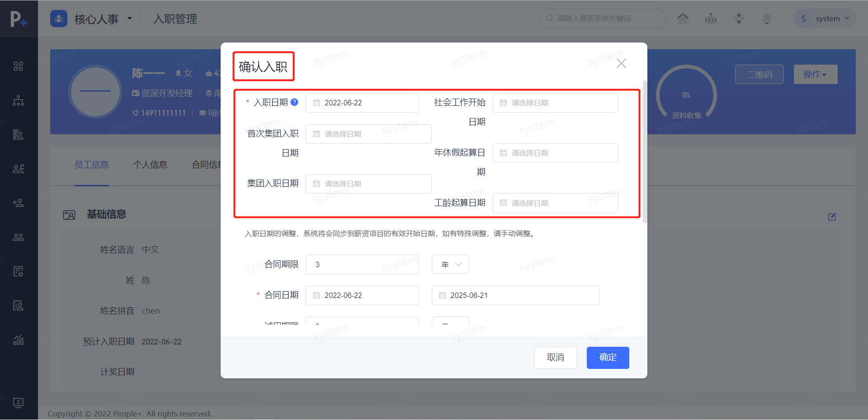Click the apps grid icon in the top bar
The height and width of the screenshot is (420, 868).
[739, 19]
